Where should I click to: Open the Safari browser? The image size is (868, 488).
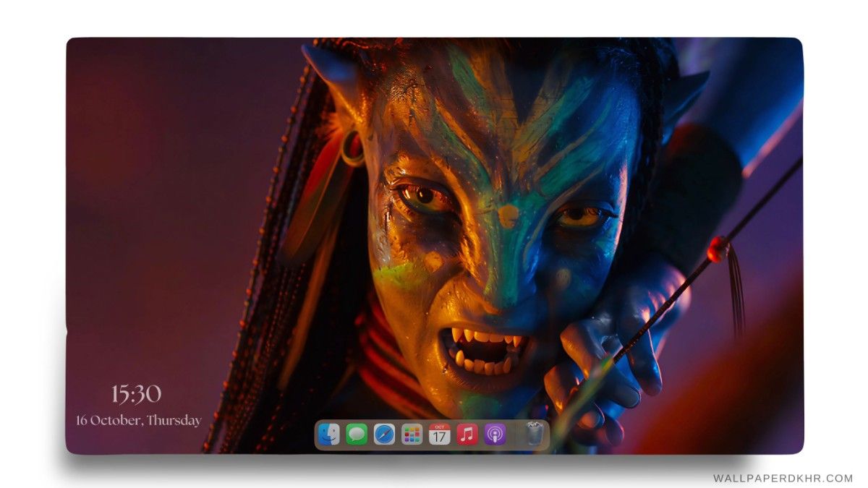point(384,434)
